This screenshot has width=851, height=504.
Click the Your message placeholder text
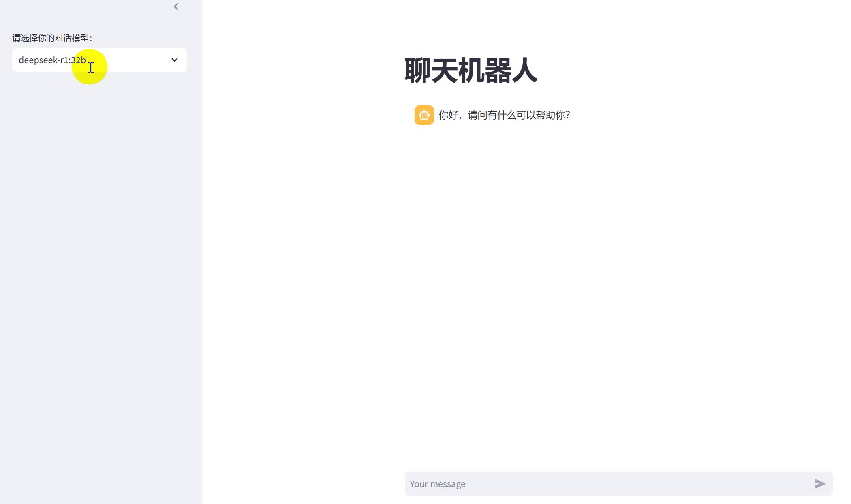[437, 484]
